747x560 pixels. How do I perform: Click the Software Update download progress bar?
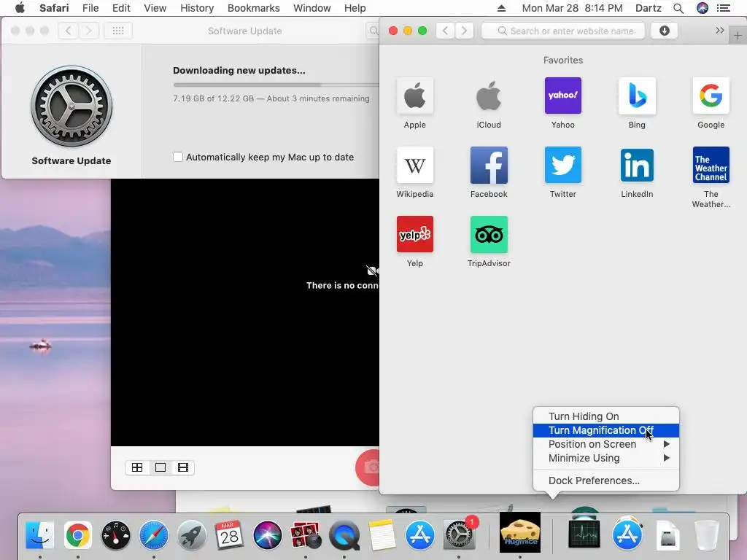[276, 85]
